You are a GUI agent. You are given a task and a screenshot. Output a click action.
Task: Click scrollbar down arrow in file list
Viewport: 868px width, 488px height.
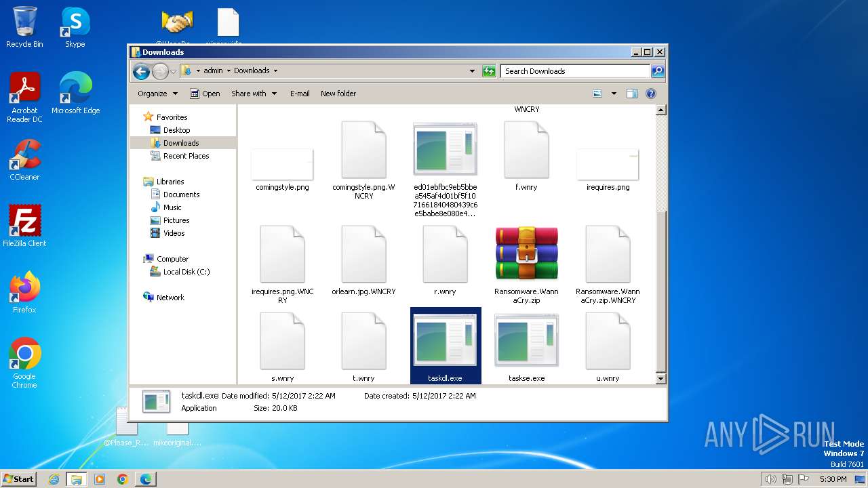(x=661, y=379)
